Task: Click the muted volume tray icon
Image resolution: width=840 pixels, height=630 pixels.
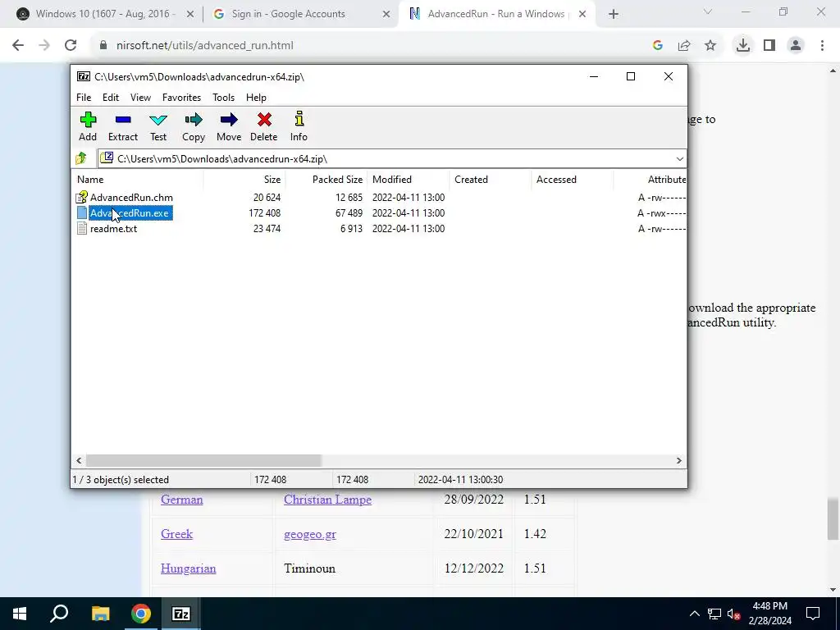Action: click(734, 614)
